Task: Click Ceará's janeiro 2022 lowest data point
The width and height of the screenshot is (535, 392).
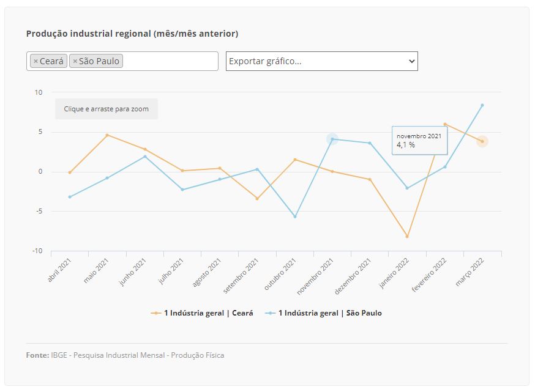Action: coord(407,236)
